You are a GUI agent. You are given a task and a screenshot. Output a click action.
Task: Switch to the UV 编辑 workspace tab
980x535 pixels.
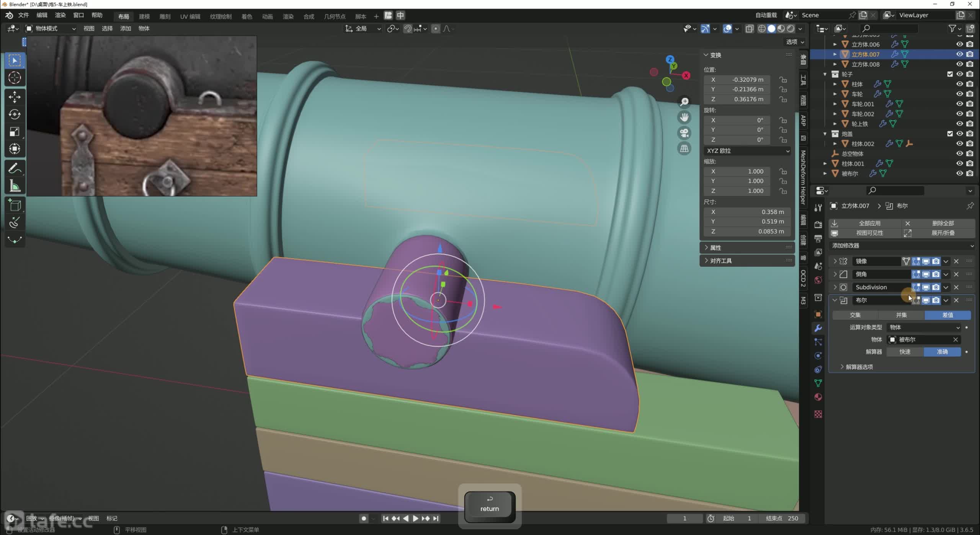point(190,16)
